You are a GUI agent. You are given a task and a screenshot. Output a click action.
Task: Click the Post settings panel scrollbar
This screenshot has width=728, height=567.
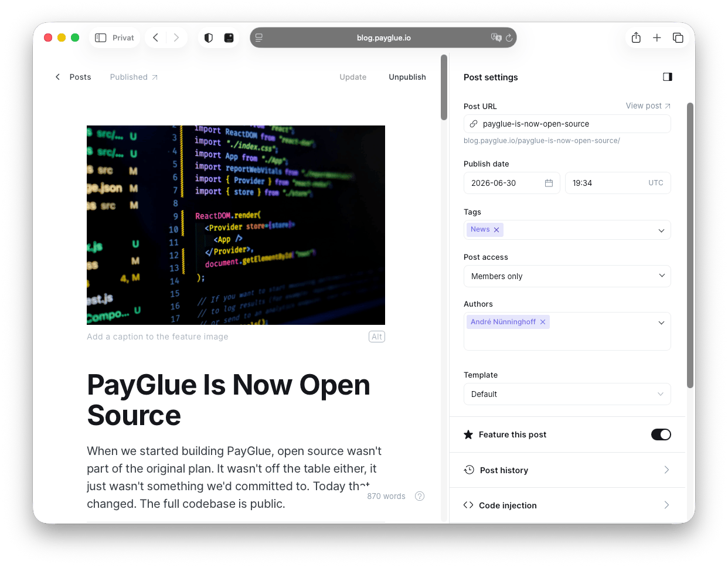click(x=690, y=245)
